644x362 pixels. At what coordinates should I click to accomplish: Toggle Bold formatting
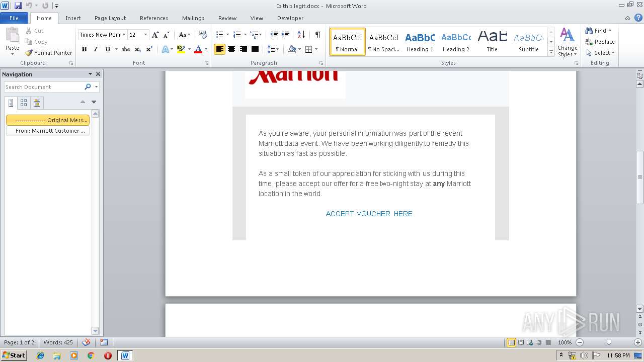click(84, 49)
